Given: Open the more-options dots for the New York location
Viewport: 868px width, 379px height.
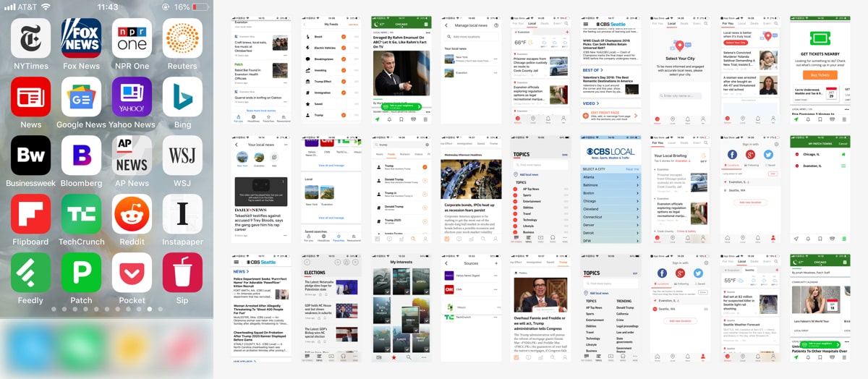Looking at the screenshot, I should pyautogui.click(x=495, y=60).
